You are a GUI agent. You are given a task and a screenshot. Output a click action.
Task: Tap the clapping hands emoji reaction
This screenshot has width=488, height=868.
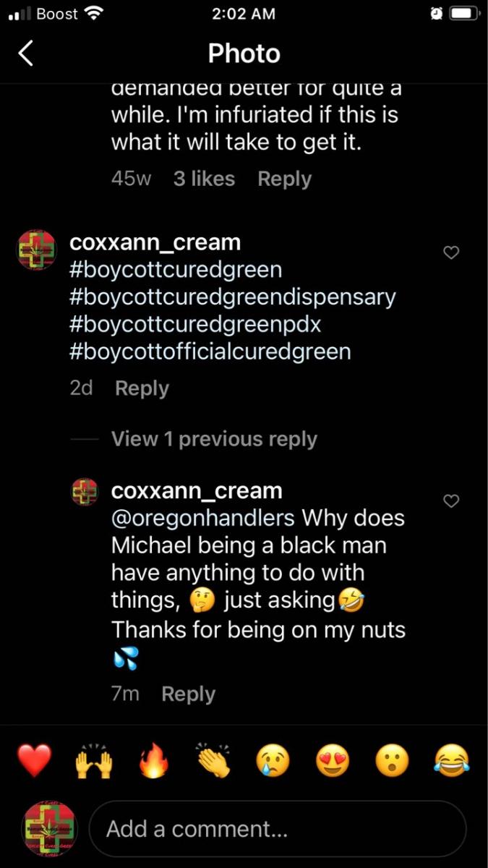click(x=213, y=760)
